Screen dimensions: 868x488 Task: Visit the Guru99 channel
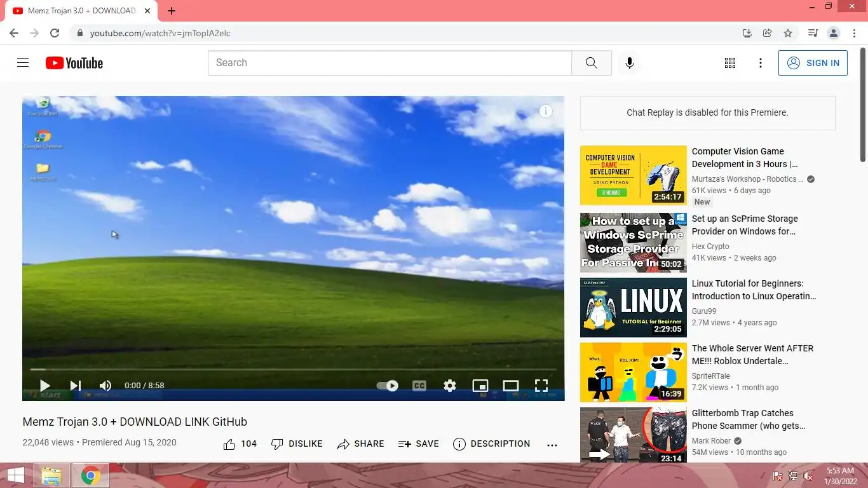(704, 311)
